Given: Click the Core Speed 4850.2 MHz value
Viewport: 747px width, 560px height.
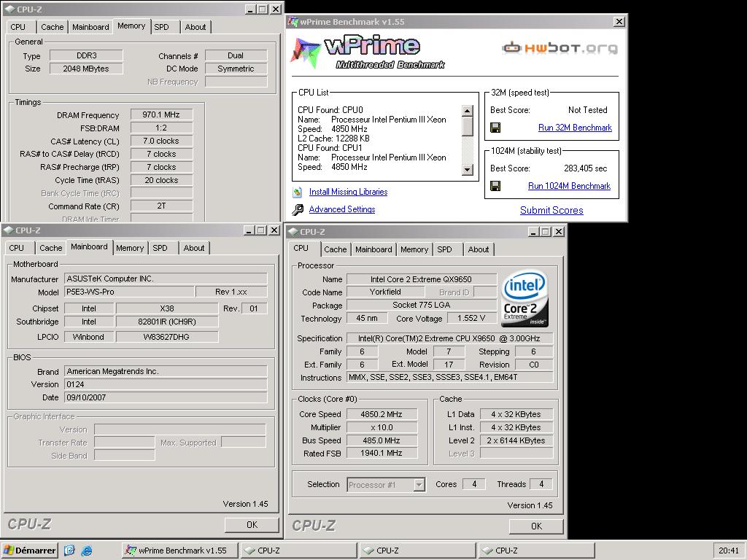Looking at the screenshot, I should pos(382,414).
